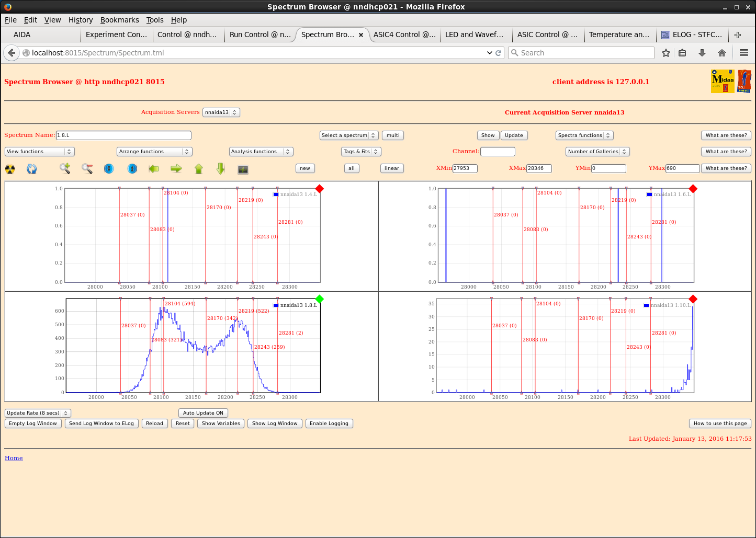Follow the Home link
The image size is (756, 538).
click(x=14, y=458)
